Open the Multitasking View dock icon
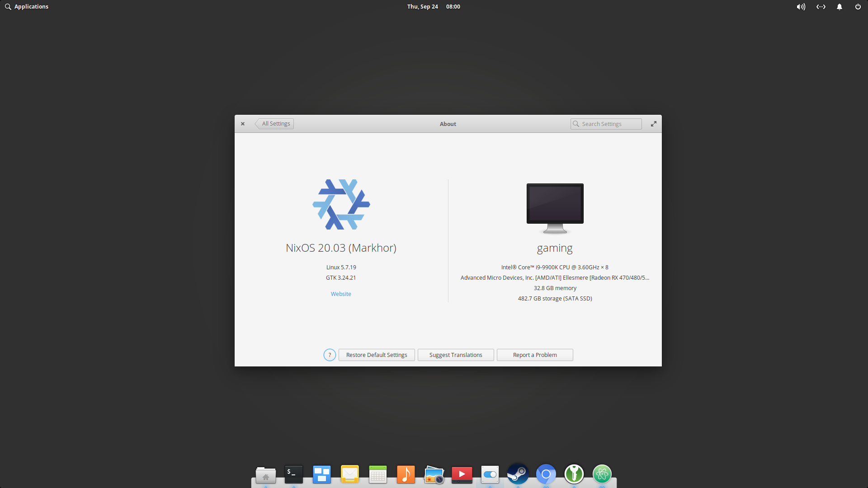Screen dimensions: 868x488 pyautogui.click(x=322, y=474)
